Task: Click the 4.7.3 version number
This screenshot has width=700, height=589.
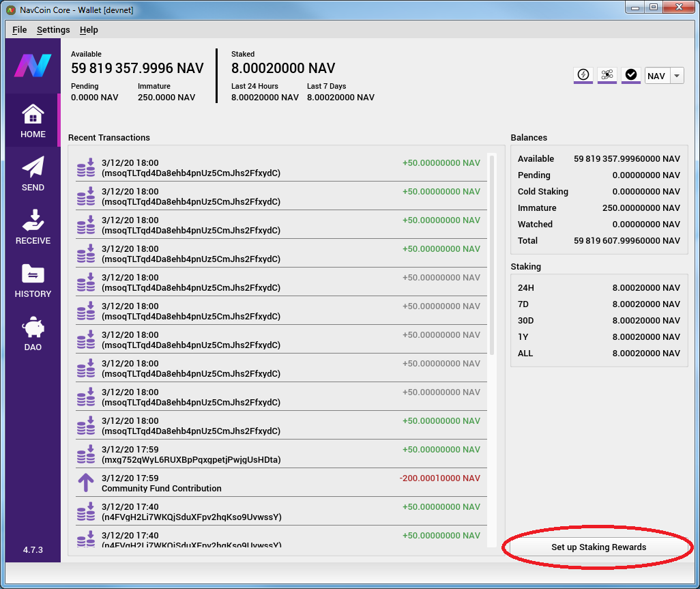Action: (x=33, y=549)
